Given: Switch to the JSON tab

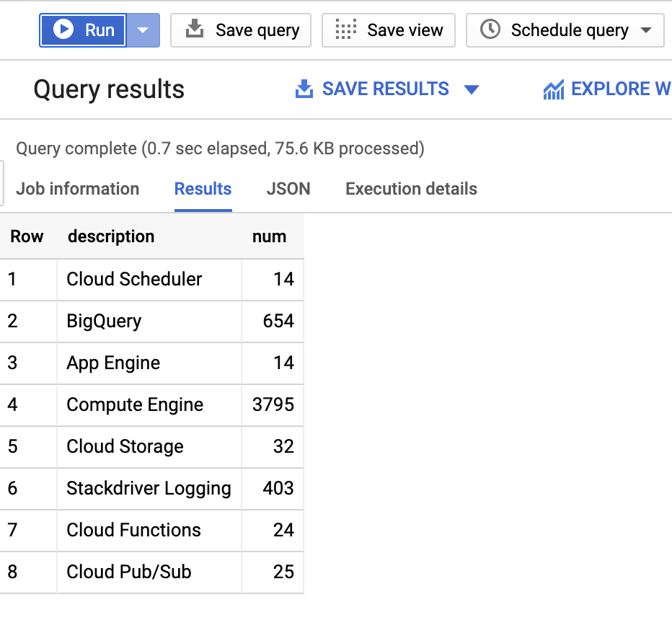Looking at the screenshot, I should click(x=288, y=189).
